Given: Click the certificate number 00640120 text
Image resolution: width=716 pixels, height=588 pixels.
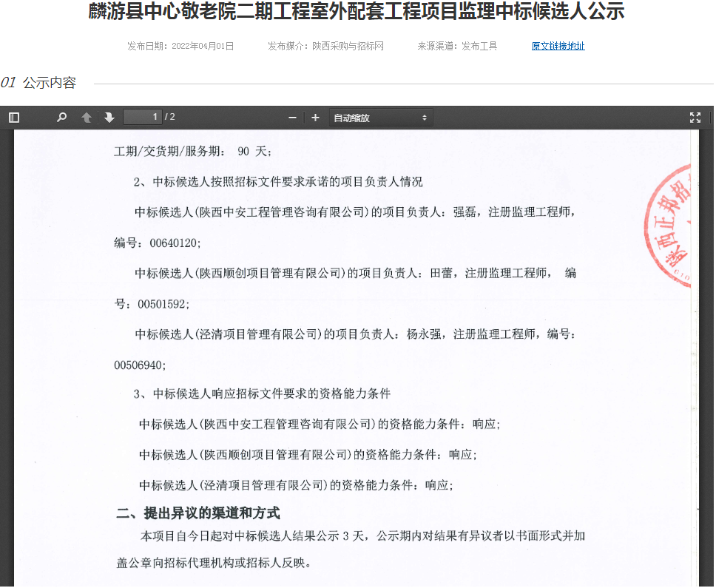Looking at the screenshot, I should [175, 243].
